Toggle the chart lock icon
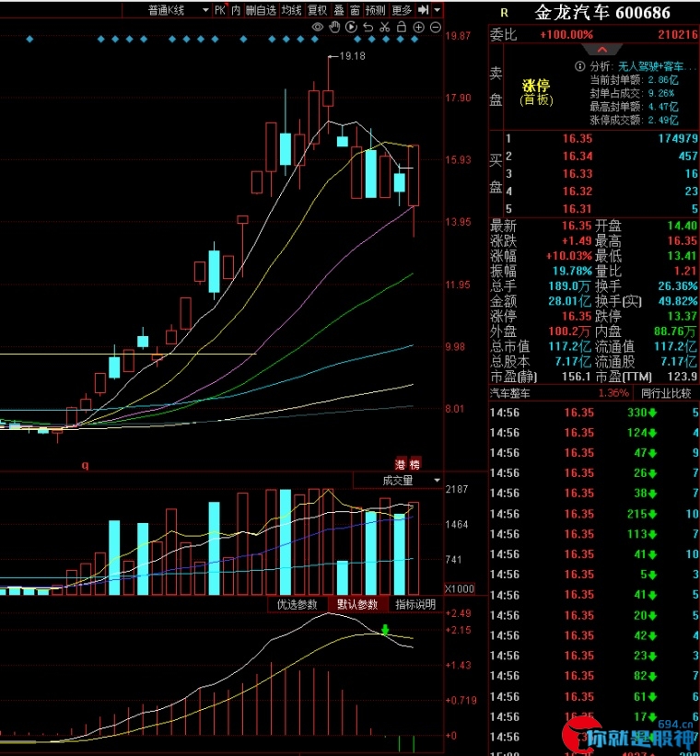 (402, 28)
